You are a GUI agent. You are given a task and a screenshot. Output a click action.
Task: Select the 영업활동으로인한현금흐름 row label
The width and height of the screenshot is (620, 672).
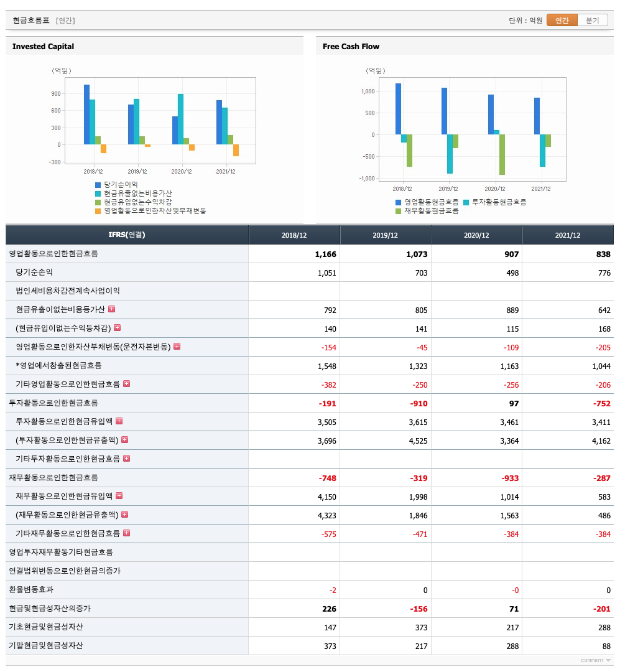(x=53, y=254)
